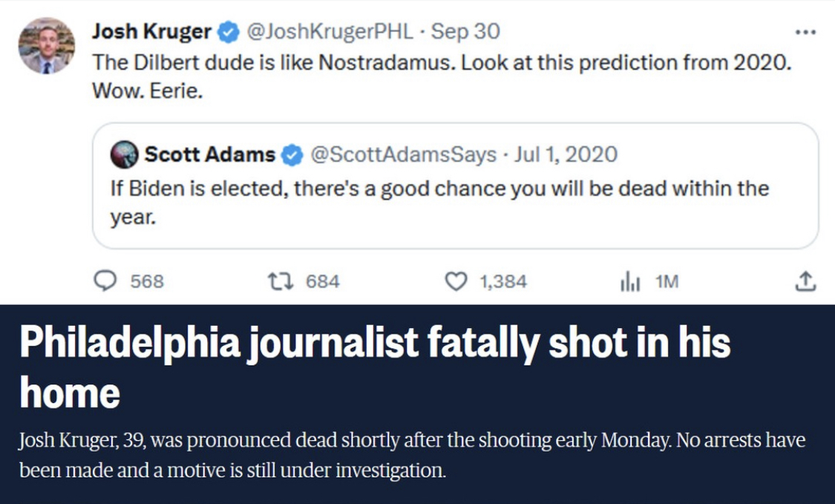Click the 684 retweet count
Image resolution: width=835 pixels, height=504 pixels.
(323, 281)
